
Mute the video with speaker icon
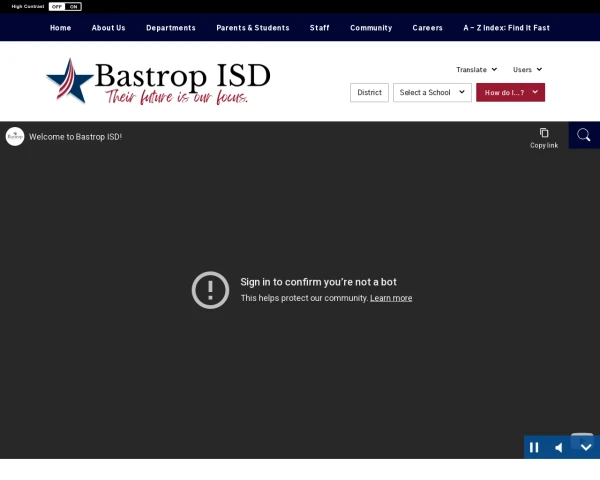(x=559, y=447)
